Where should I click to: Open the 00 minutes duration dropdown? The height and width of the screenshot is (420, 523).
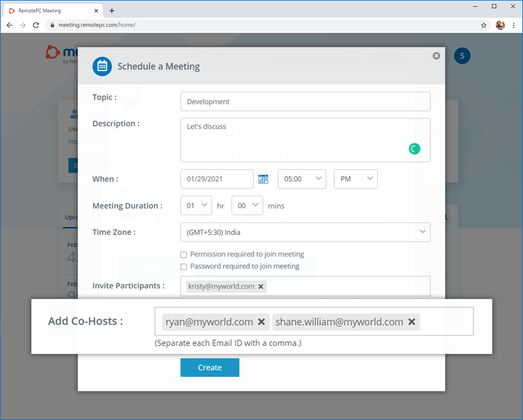point(247,205)
